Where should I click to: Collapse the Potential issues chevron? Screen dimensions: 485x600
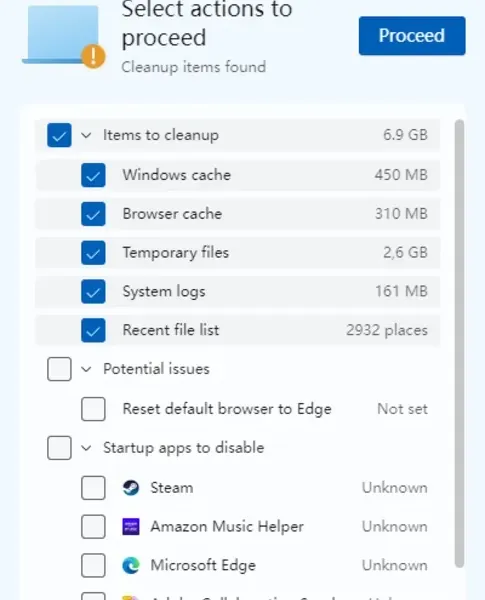click(x=87, y=369)
